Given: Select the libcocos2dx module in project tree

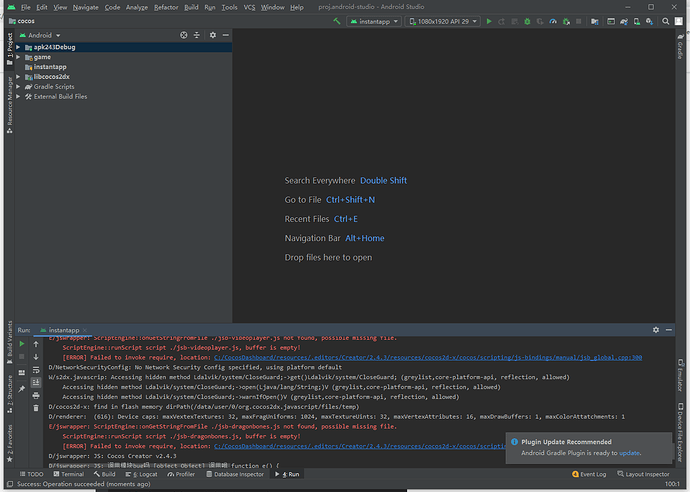Looking at the screenshot, I should click(53, 77).
